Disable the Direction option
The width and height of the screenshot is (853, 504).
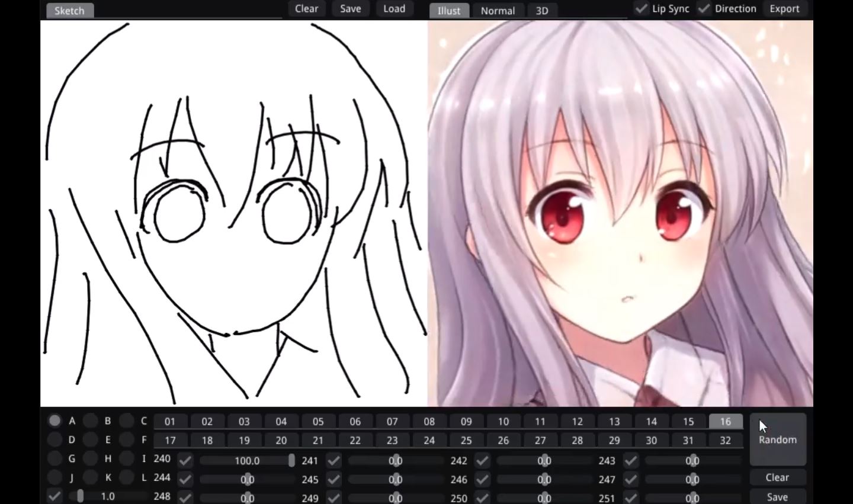(704, 8)
